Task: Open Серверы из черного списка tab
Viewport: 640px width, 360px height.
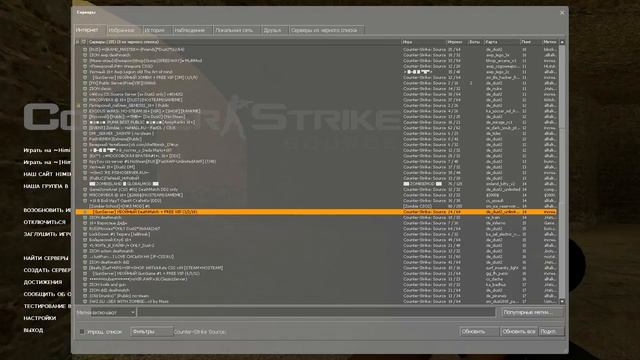Action: (x=326, y=30)
